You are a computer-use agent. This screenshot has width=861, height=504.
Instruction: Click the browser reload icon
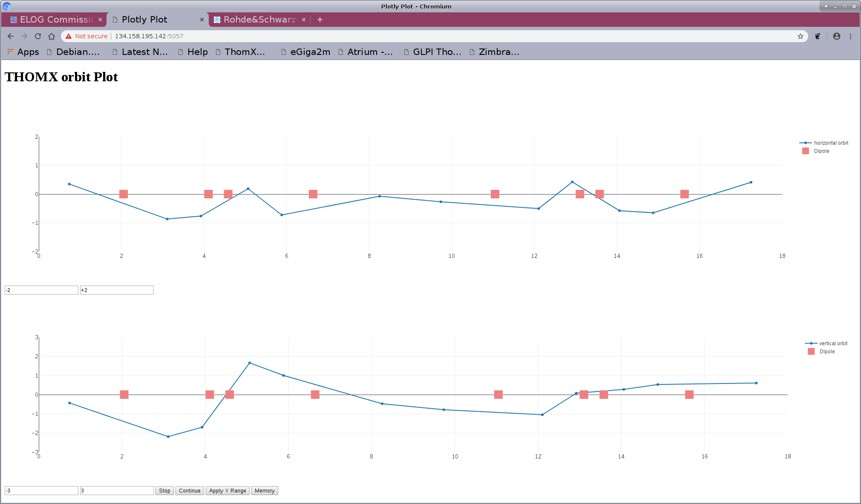(x=38, y=36)
